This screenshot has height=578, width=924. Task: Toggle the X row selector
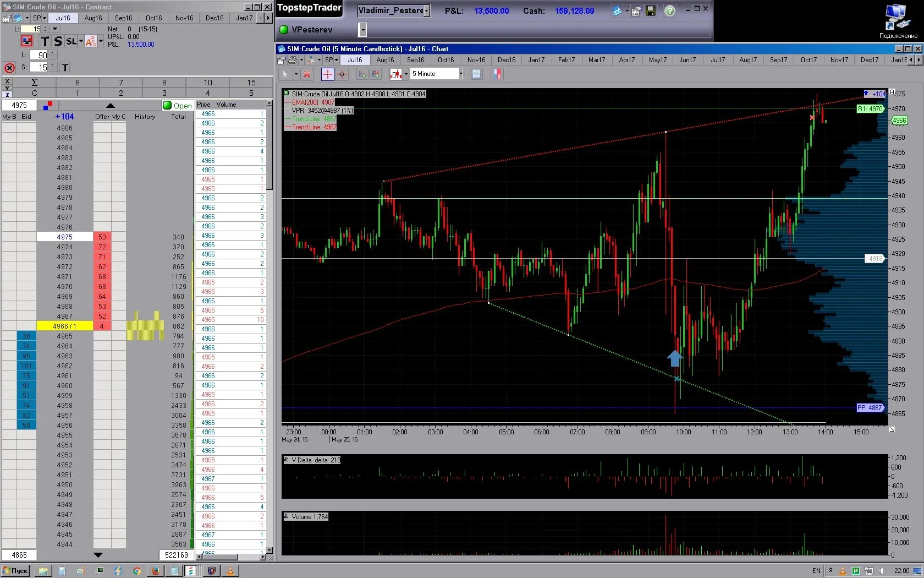[7, 81]
